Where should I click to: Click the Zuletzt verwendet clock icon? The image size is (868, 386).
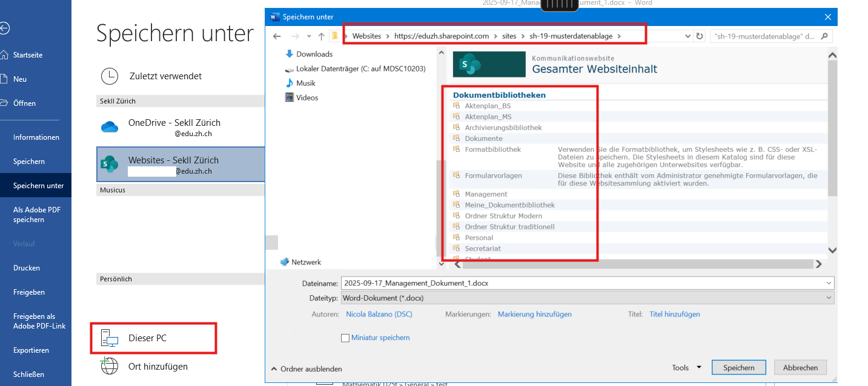tap(110, 76)
